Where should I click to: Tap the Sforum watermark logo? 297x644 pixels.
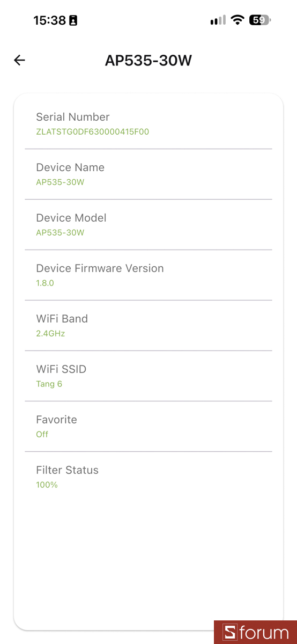(x=255, y=632)
